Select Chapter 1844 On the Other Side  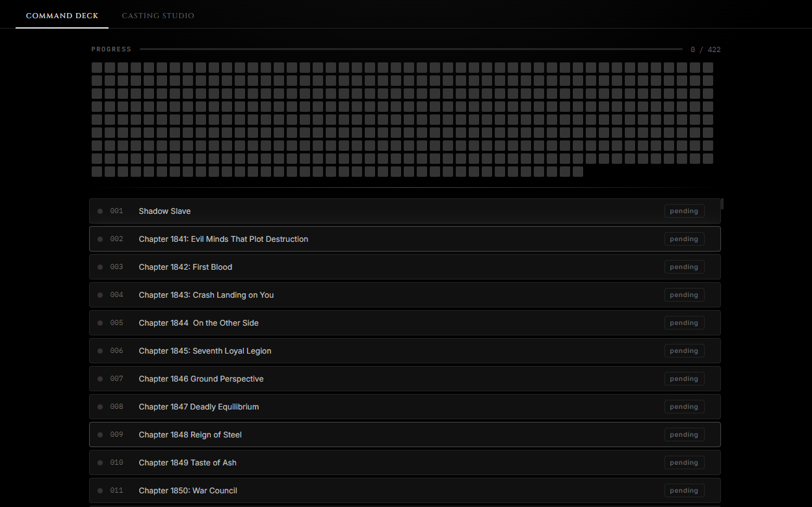coord(405,323)
